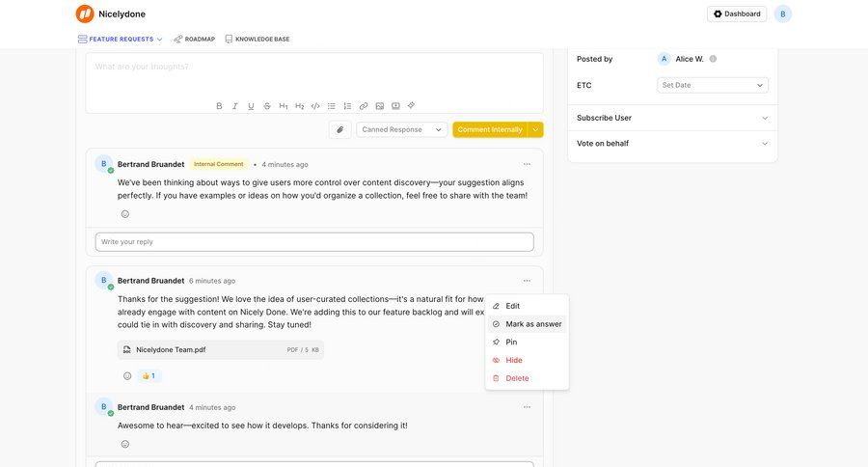The image size is (868, 467).
Task: Open the Comment Internally arrow dropdown
Action: 535,129
